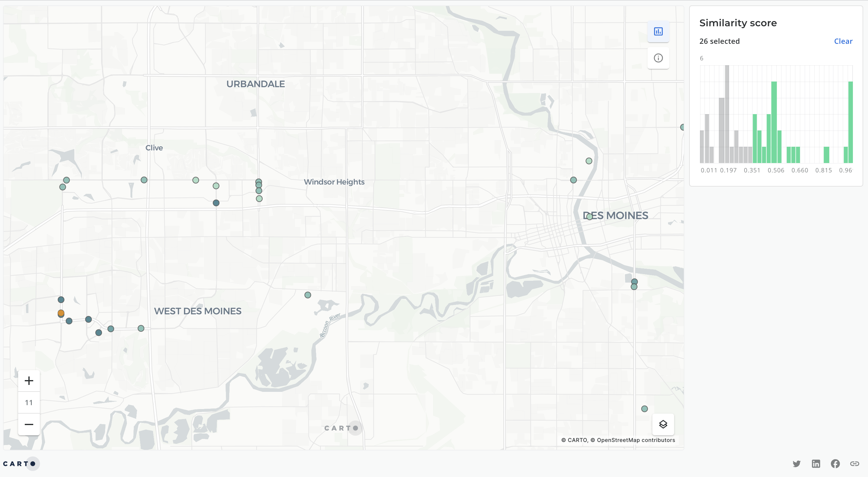Click the 0.660 axis label

click(800, 171)
